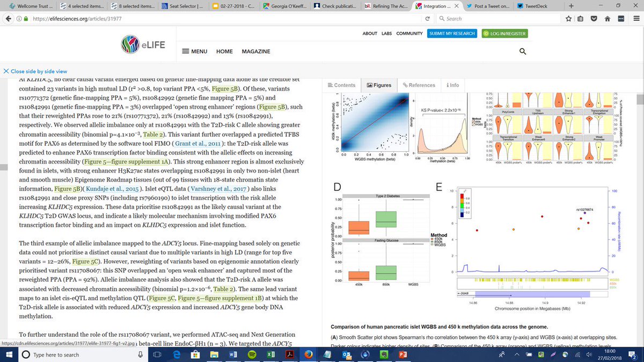Switch to the Figures tab
This screenshot has height=362, width=644.
379,85
